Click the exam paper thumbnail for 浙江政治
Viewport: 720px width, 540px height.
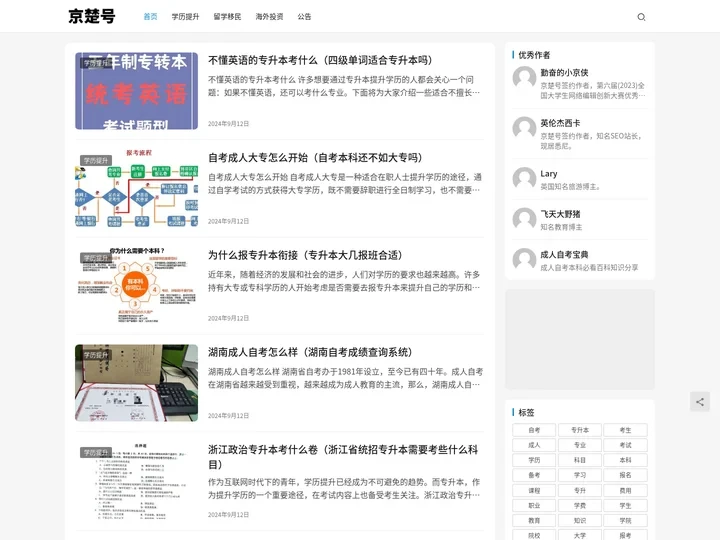(x=136, y=480)
